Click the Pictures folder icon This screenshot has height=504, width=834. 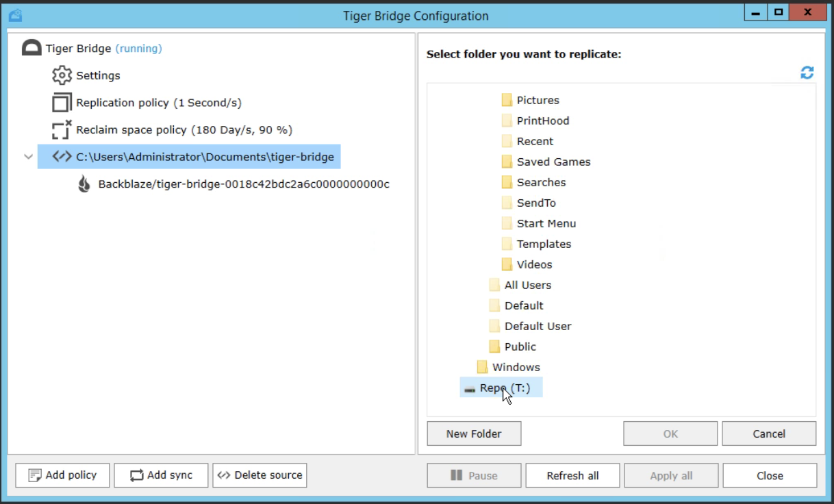tap(507, 100)
